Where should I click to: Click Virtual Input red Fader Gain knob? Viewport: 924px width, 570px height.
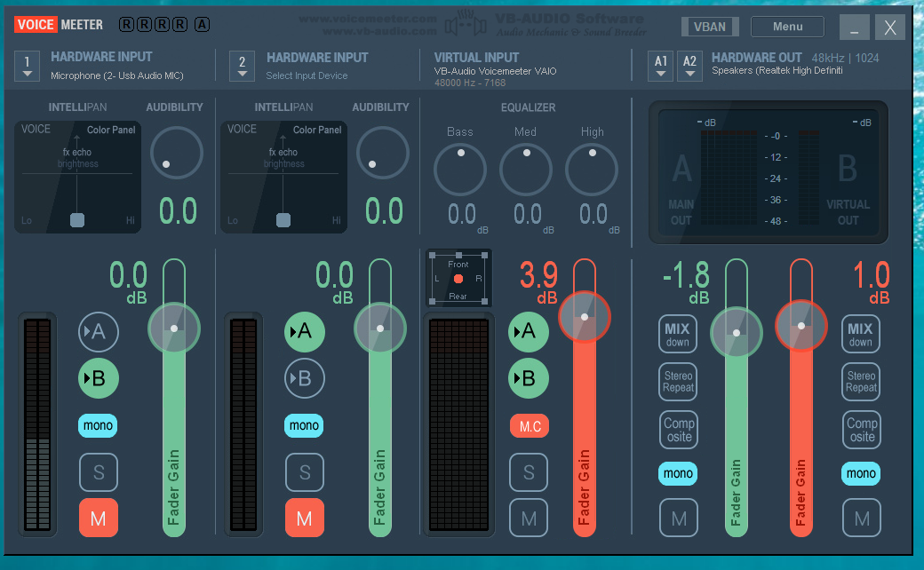(x=584, y=317)
